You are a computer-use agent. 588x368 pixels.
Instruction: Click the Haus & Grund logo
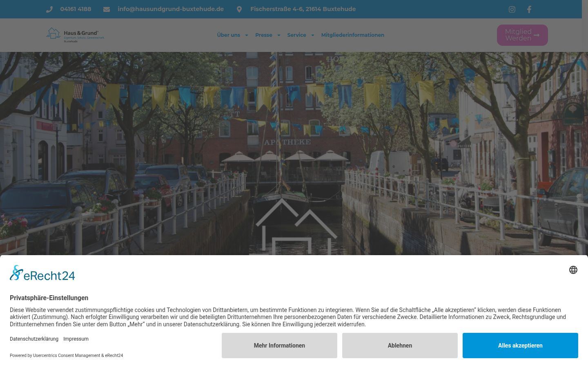tap(75, 35)
